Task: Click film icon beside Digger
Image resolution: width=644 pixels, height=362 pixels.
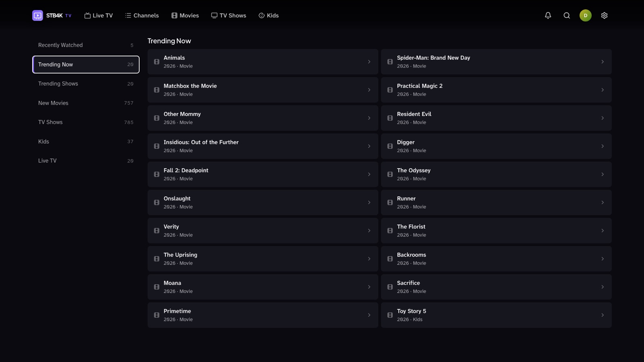Action: point(390,146)
